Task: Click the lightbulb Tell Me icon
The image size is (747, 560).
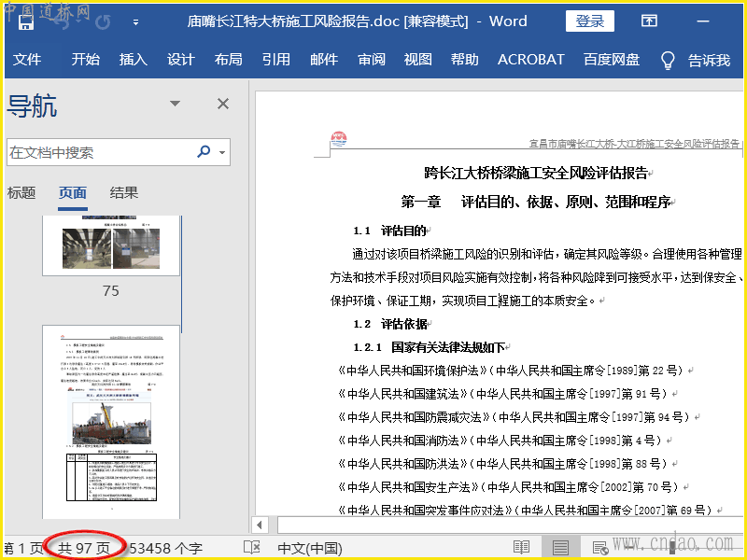Action: [x=668, y=60]
